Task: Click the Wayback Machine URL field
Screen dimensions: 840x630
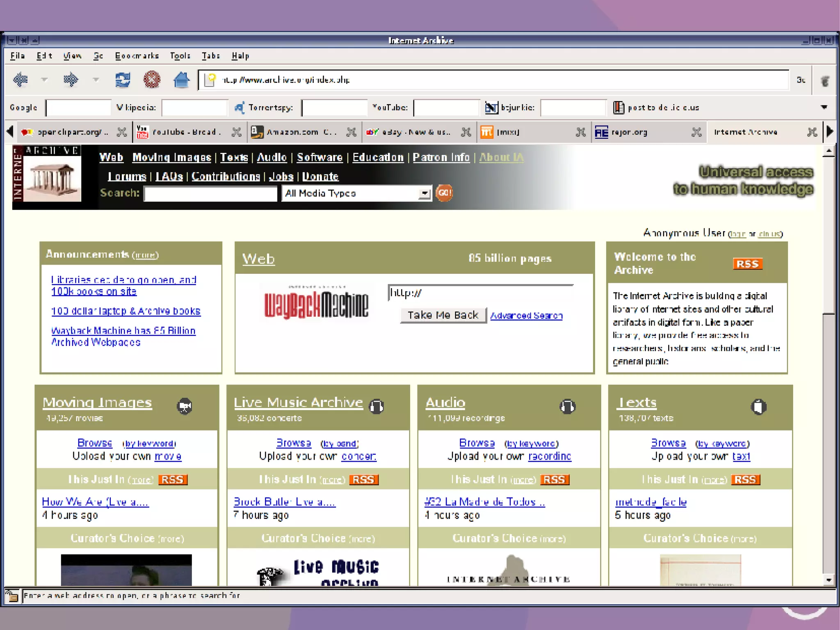Action: tap(480, 293)
